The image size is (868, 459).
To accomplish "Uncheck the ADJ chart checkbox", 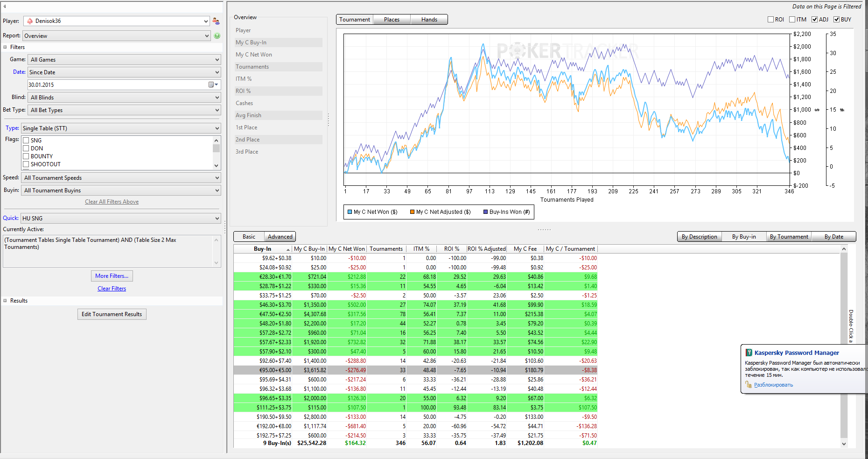I will (x=814, y=20).
